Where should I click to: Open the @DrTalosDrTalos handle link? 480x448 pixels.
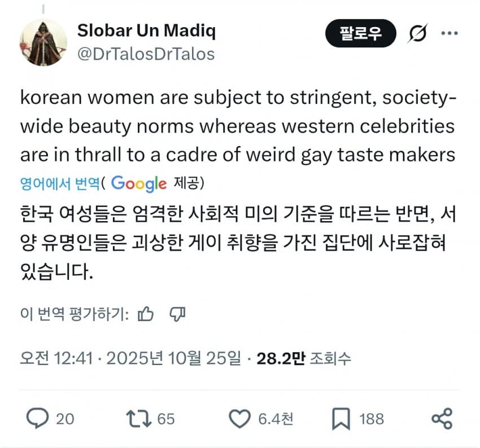tap(146, 54)
